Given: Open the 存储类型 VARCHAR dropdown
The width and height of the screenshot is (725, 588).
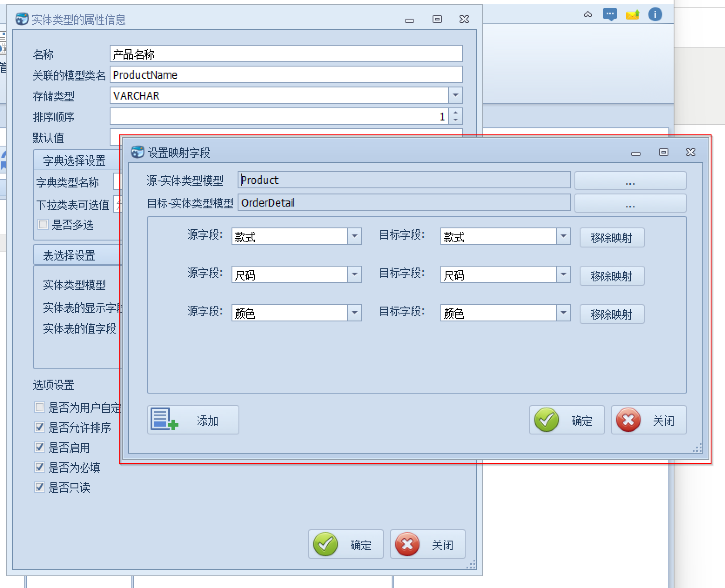Looking at the screenshot, I should pos(455,95).
